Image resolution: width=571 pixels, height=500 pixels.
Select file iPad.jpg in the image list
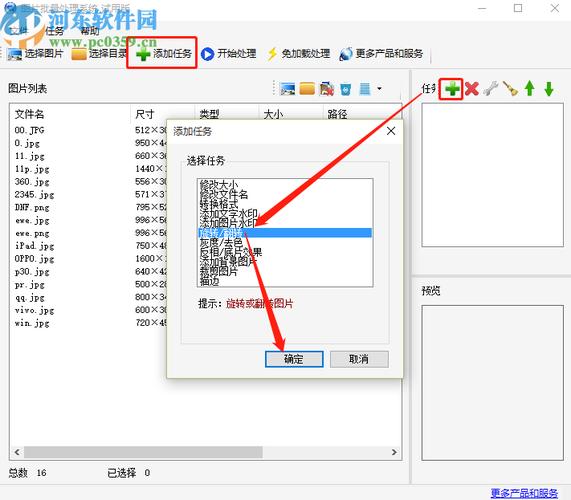click(34, 246)
